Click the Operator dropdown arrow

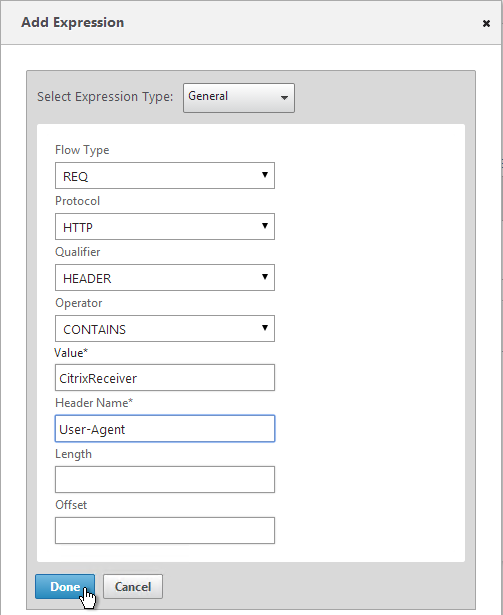pyautogui.click(x=265, y=328)
